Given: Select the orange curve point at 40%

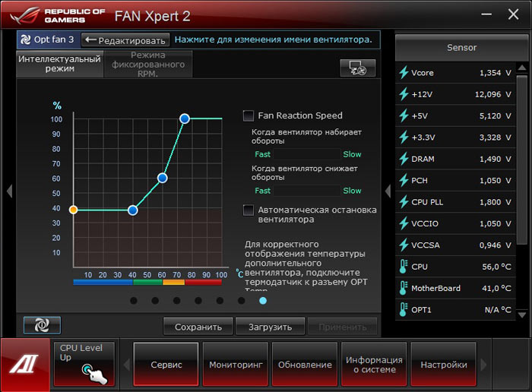Looking at the screenshot, I should [73, 210].
